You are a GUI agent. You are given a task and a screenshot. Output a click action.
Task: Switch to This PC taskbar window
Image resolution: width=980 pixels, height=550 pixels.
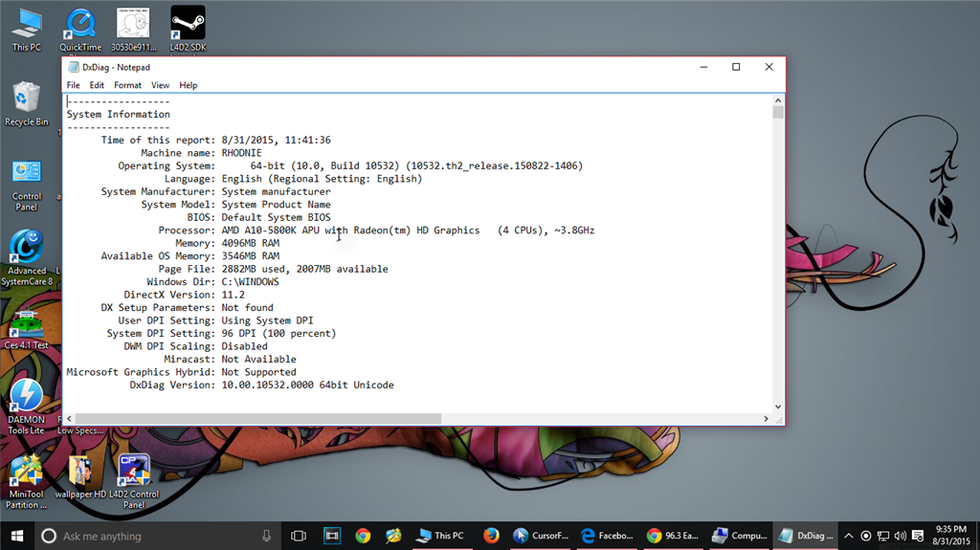point(441,536)
